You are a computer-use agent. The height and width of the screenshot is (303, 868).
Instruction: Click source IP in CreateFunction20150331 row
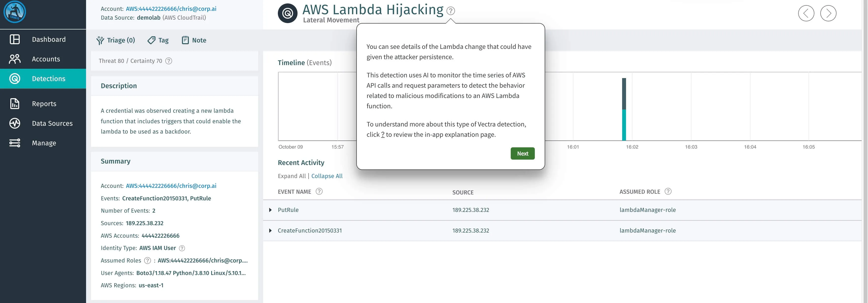pyautogui.click(x=470, y=231)
